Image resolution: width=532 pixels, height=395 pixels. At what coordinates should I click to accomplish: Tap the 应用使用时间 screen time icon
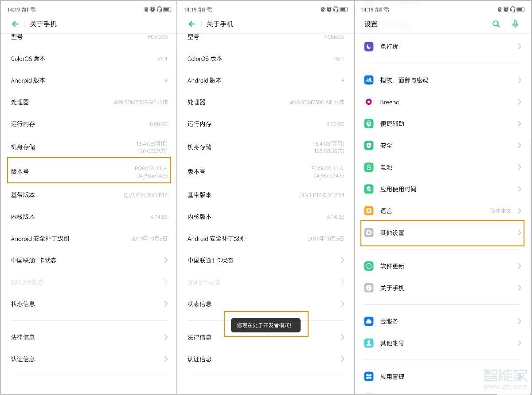(369, 189)
